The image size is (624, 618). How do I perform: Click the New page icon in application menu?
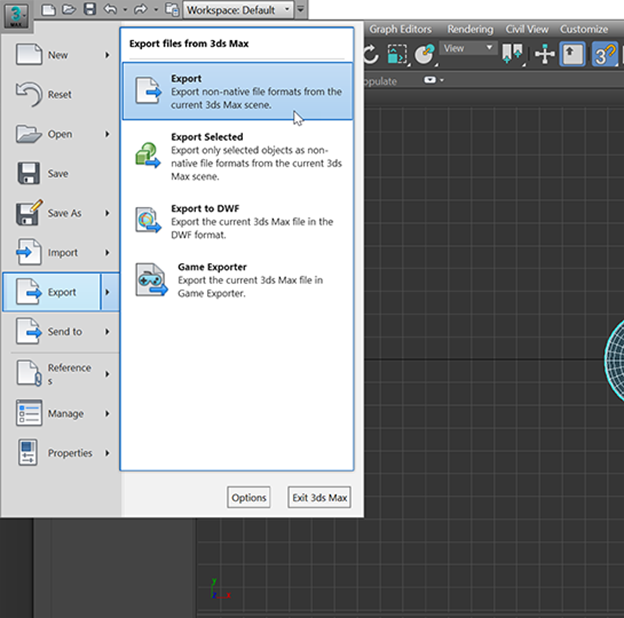tap(29, 54)
